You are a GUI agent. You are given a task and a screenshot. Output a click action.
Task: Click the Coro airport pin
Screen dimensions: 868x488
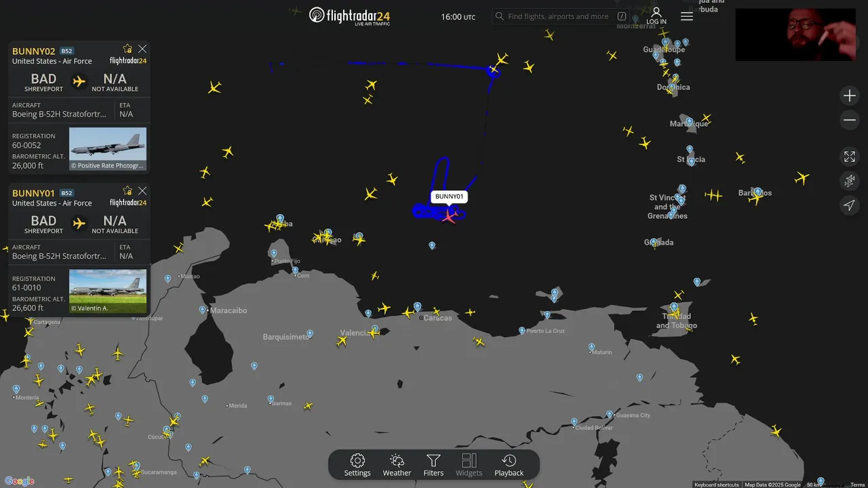[x=295, y=270]
